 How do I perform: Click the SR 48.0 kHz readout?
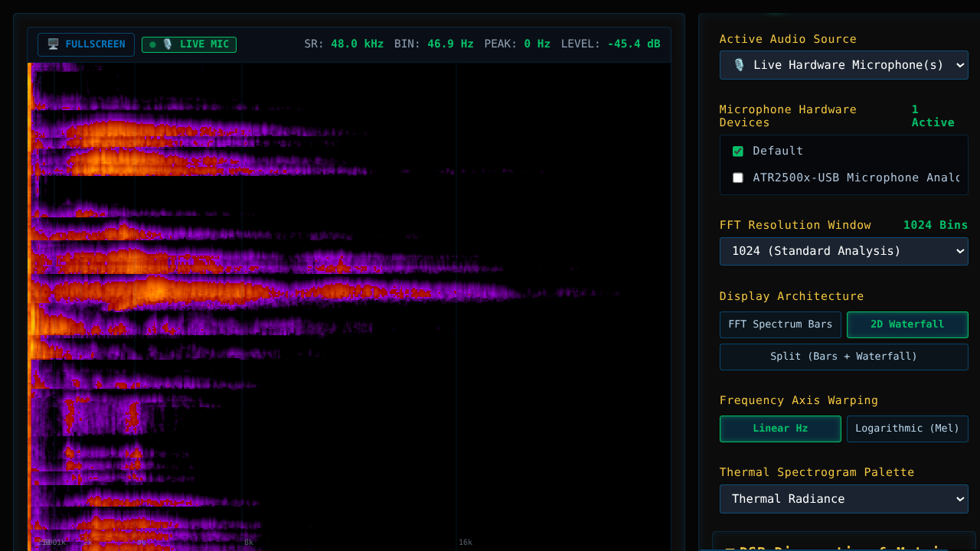click(x=344, y=44)
